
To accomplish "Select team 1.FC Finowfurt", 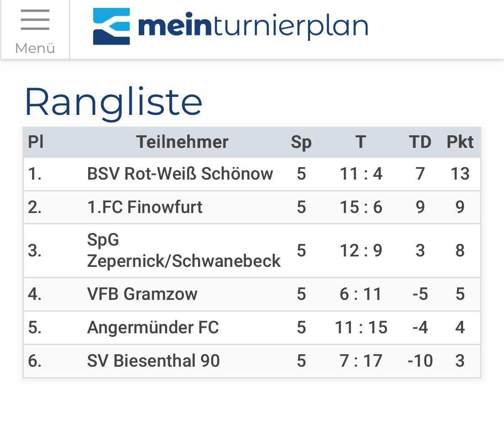I will point(145,207).
